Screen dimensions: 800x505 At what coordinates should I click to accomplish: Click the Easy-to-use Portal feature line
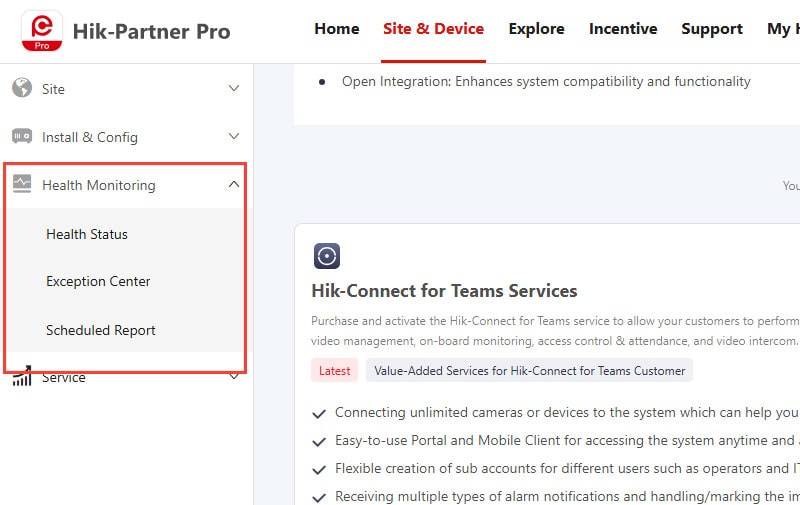click(x=566, y=440)
